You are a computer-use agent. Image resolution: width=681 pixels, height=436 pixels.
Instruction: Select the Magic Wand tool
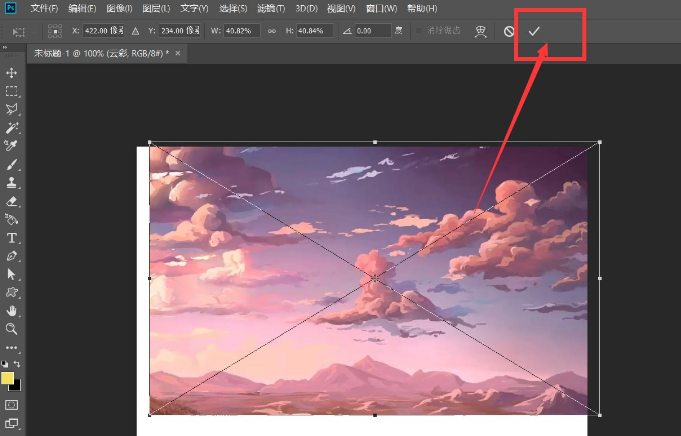pyautogui.click(x=11, y=127)
